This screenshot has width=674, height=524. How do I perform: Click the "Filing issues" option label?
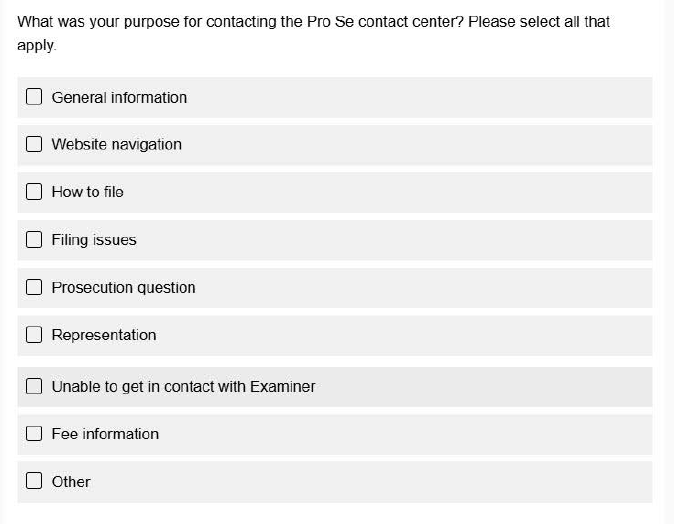tap(94, 240)
